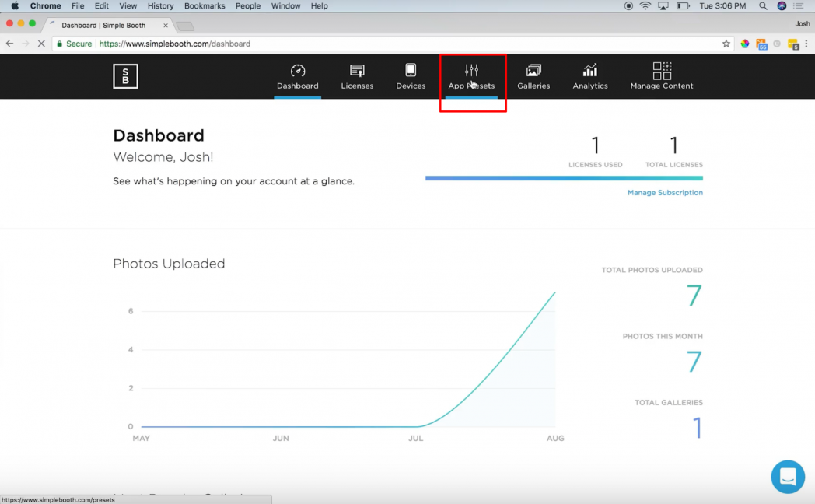Open the Dashboard via the speedometer icon
The width and height of the screenshot is (815, 504).
tap(297, 69)
